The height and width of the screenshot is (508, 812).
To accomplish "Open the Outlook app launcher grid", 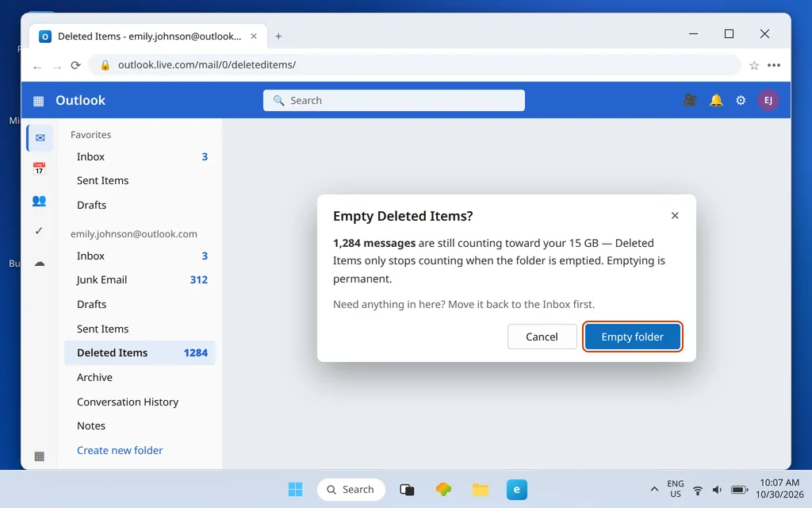I will pyautogui.click(x=38, y=101).
